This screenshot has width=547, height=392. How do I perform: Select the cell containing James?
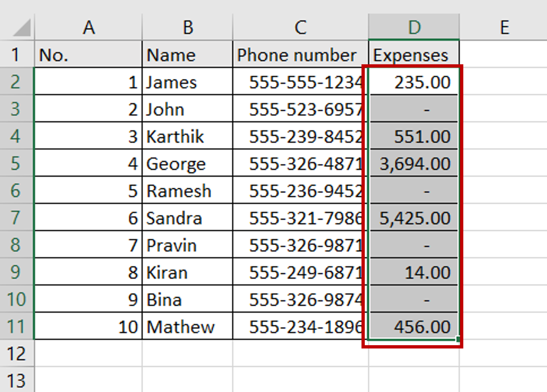point(187,82)
